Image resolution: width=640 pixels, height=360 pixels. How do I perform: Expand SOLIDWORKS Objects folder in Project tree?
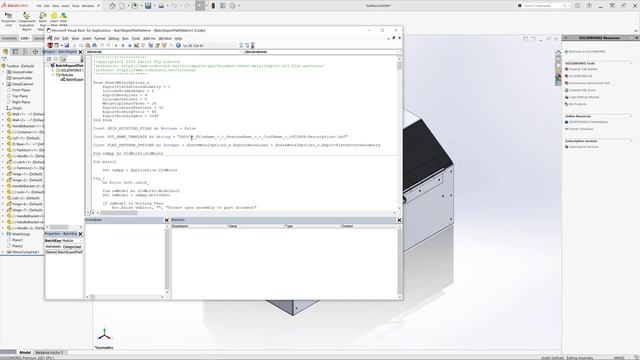coord(53,70)
